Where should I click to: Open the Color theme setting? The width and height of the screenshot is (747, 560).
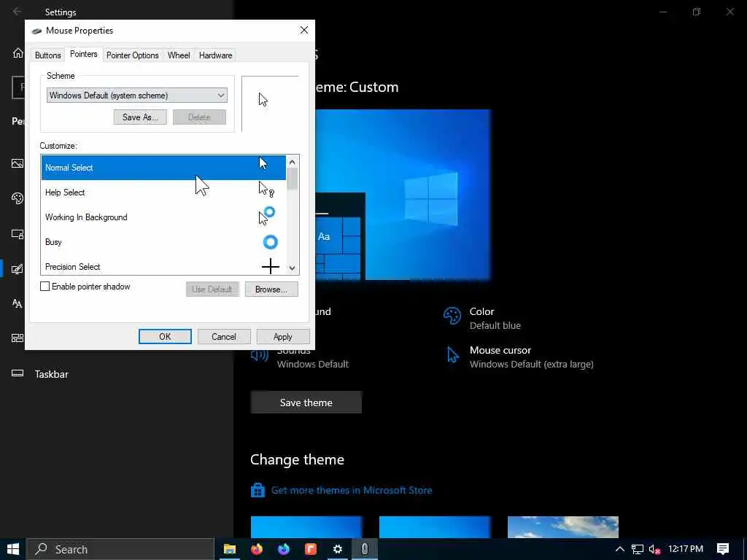482,318
